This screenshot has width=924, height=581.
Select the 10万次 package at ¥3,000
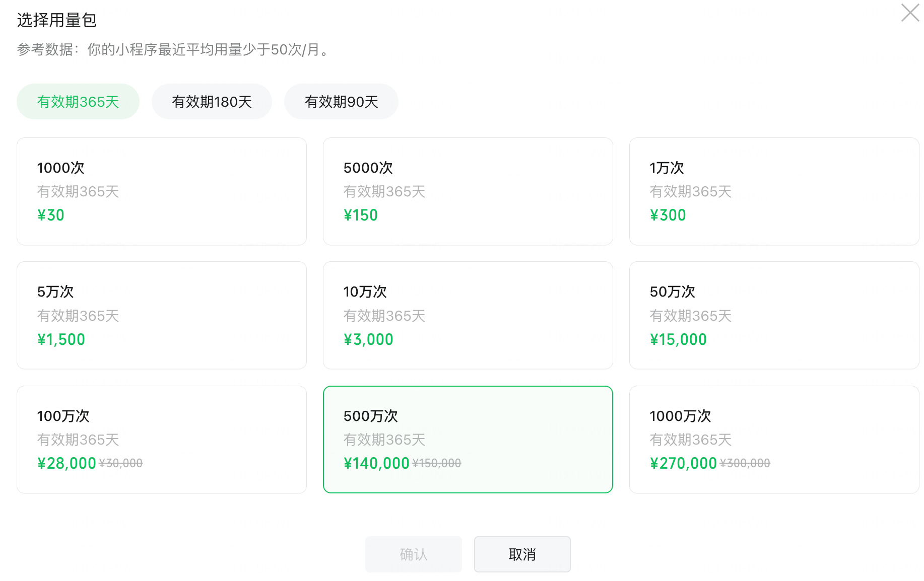(468, 315)
